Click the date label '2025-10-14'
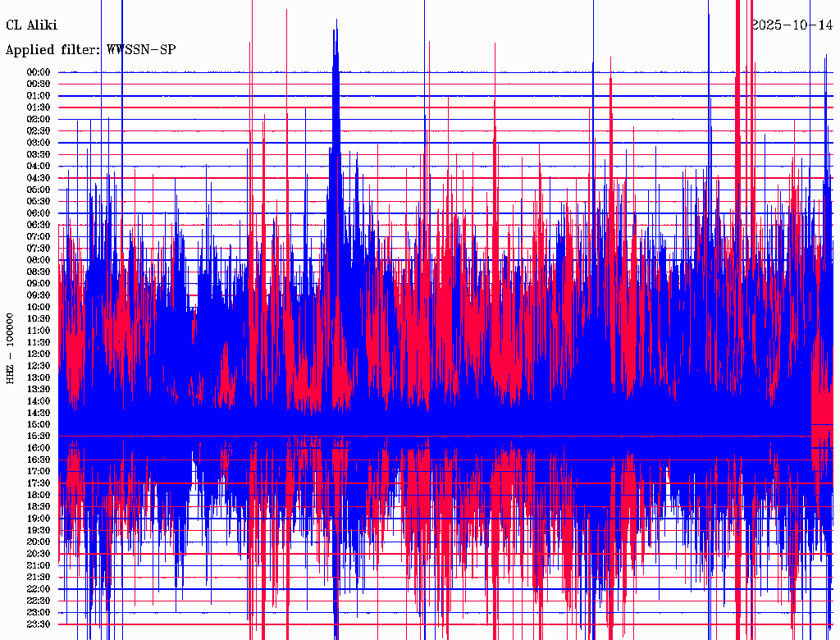This screenshot has width=840, height=640. tap(792, 25)
